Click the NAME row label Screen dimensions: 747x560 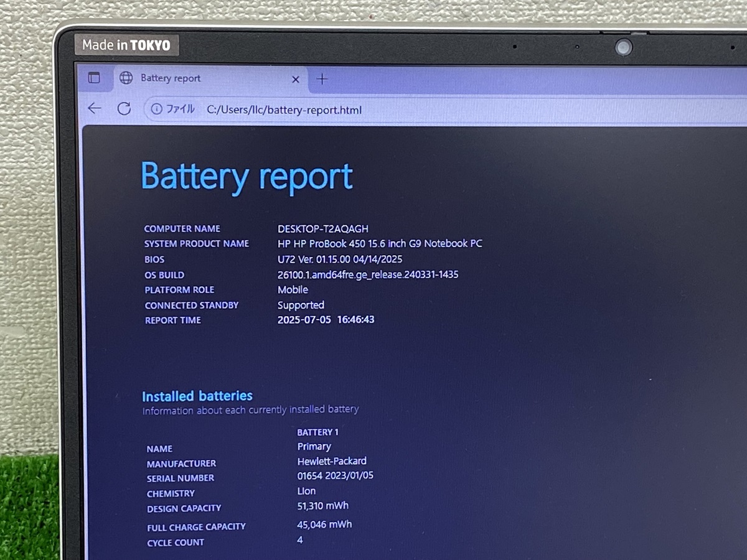pos(159,449)
